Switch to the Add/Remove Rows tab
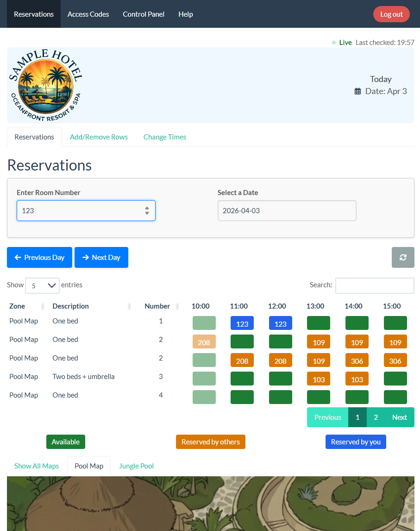 (x=99, y=137)
